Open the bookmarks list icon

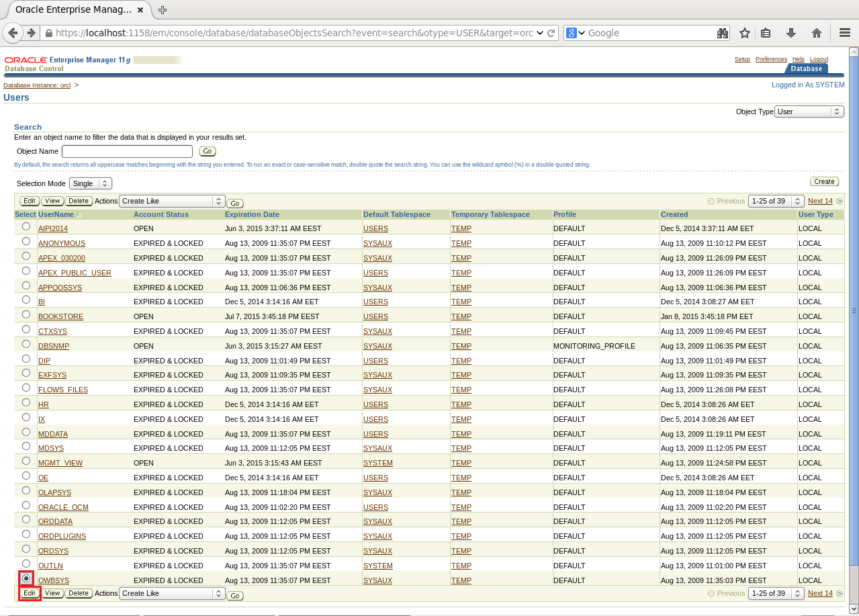[766, 33]
